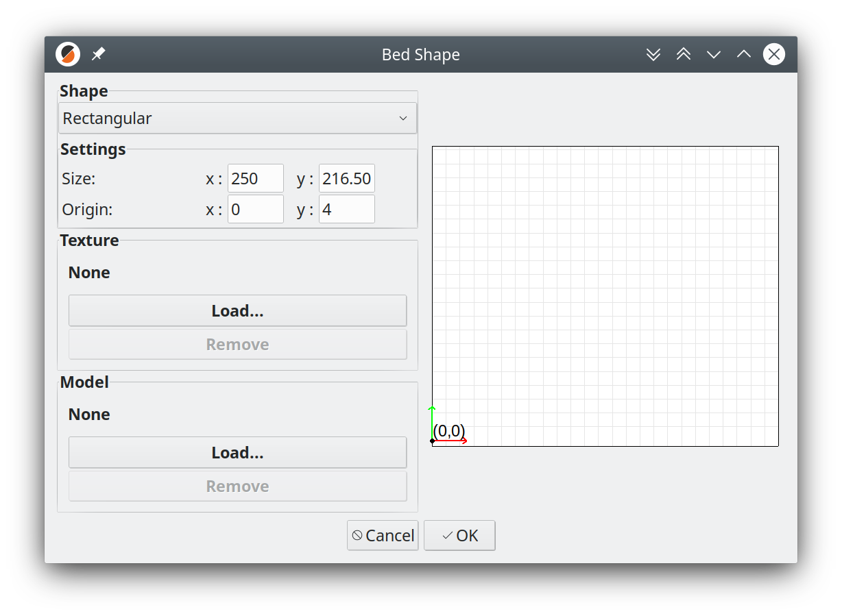Screen dimensions: 842x616
Task: Close the Bed Shape dialog
Action: click(774, 54)
